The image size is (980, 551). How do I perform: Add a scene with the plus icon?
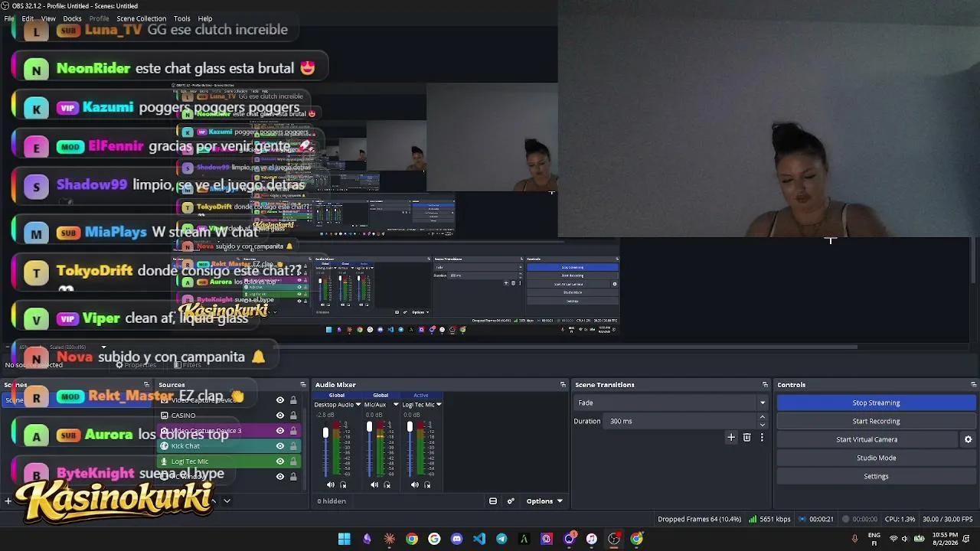(8, 501)
